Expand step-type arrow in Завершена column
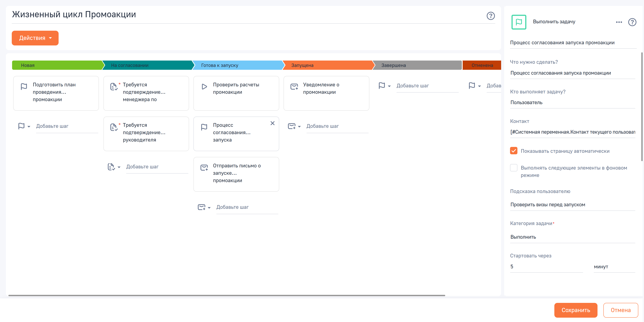Image resolution: width=644 pixels, height=322 pixels. [389, 86]
